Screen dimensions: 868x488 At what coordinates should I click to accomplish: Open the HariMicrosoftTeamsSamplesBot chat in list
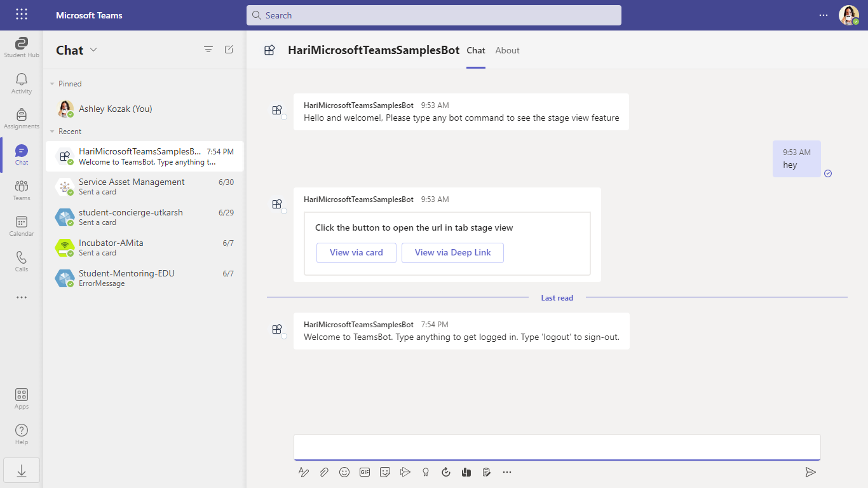145,156
